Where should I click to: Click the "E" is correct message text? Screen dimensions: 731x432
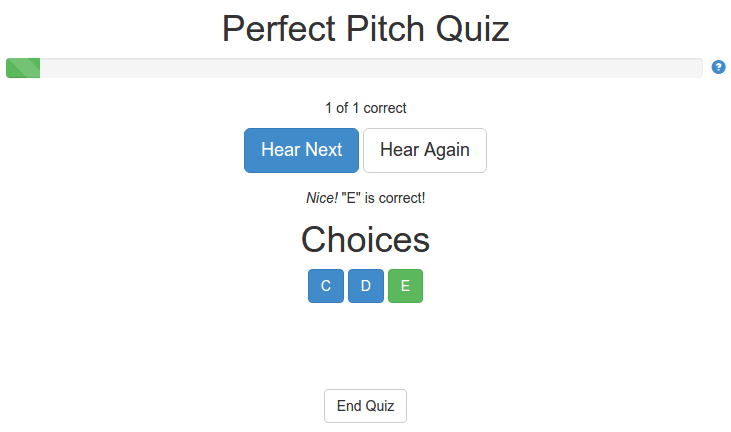point(383,198)
